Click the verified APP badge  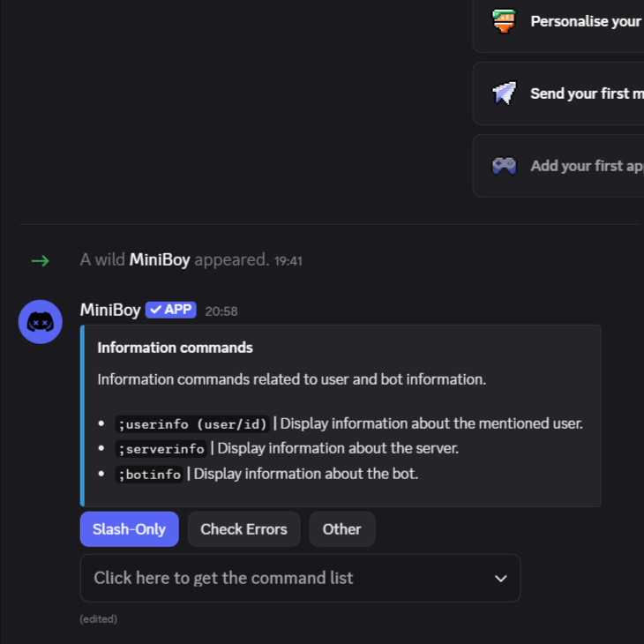(x=171, y=310)
